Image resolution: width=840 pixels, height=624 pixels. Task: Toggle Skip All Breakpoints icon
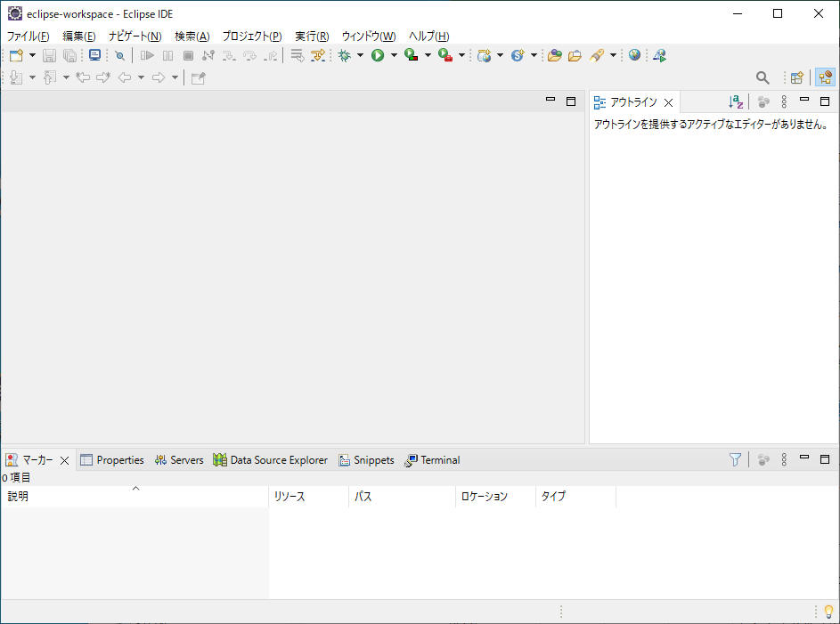point(119,55)
